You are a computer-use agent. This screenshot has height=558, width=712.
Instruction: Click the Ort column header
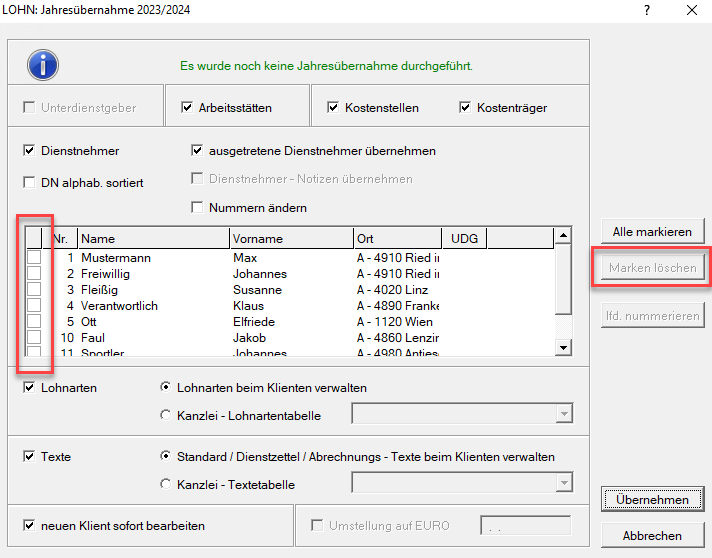(x=396, y=239)
